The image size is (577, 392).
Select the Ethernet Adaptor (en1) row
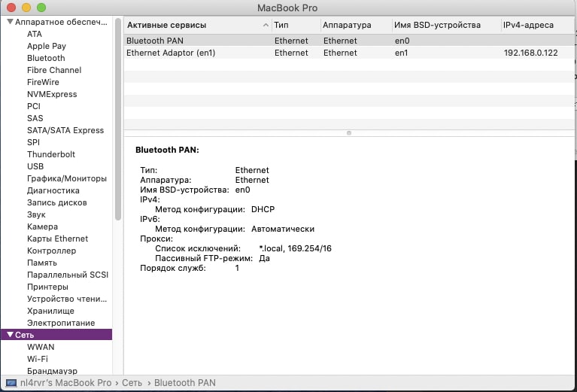pyautogui.click(x=349, y=53)
